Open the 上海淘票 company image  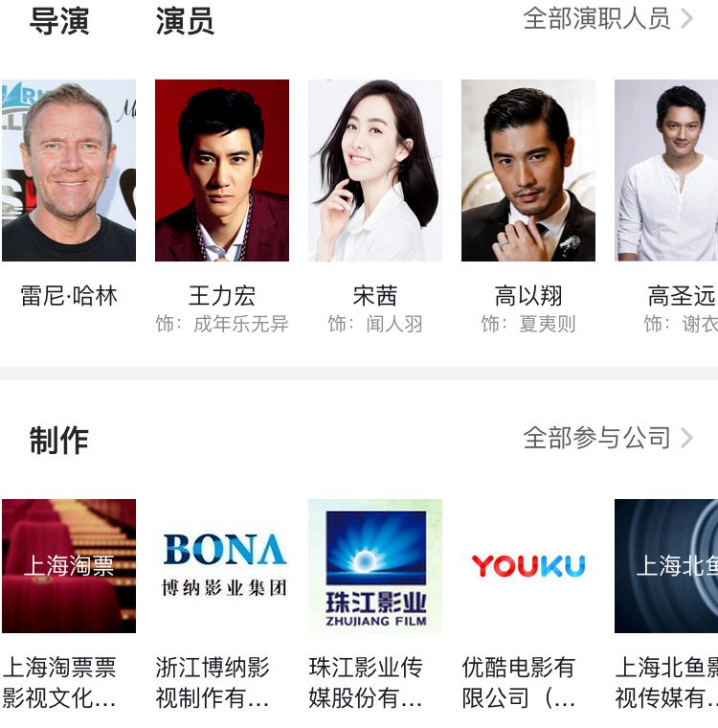[69, 566]
